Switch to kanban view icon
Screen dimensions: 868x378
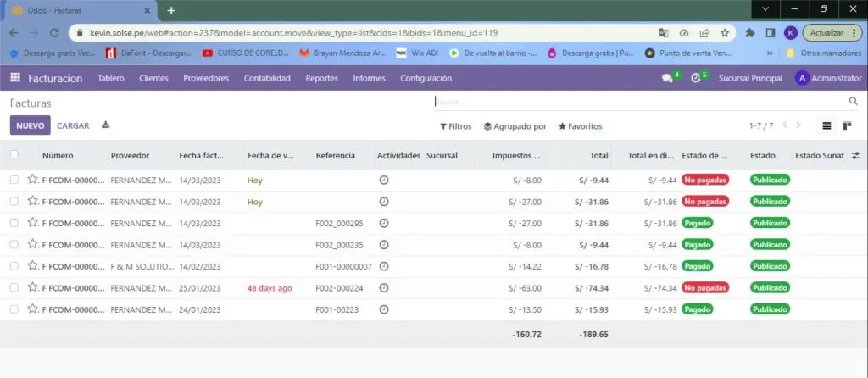click(x=847, y=126)
